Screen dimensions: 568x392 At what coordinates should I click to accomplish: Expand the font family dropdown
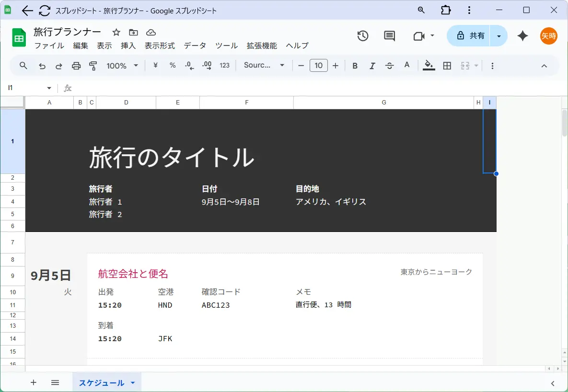point(264,66)
